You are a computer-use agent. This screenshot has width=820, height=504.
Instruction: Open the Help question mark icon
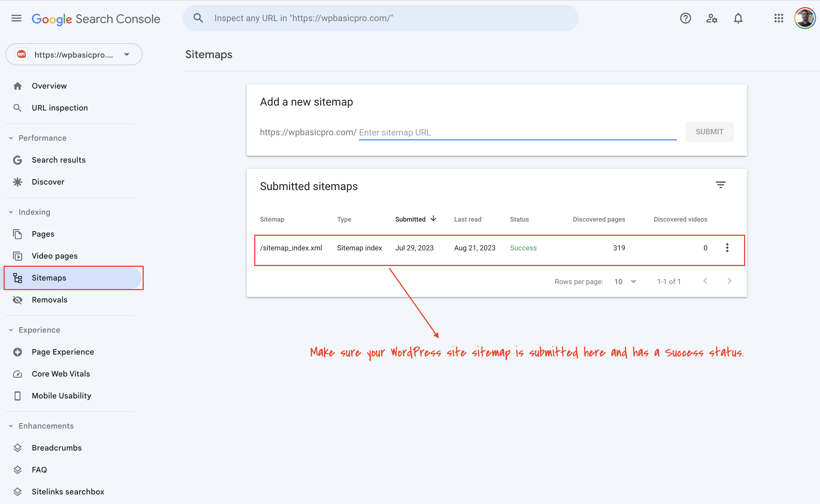click(685, 18)
